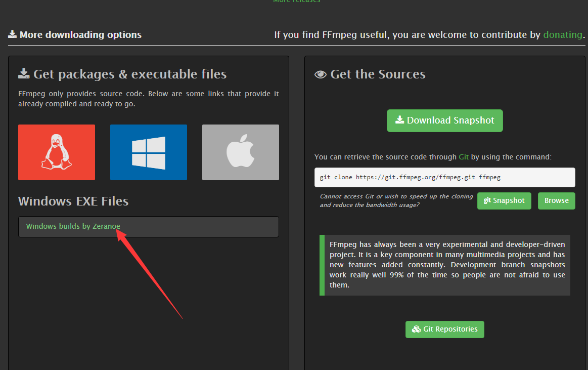The image size is (588, 370).
Task: Open the git Snapshot button
Action: (x=504, y=201)
